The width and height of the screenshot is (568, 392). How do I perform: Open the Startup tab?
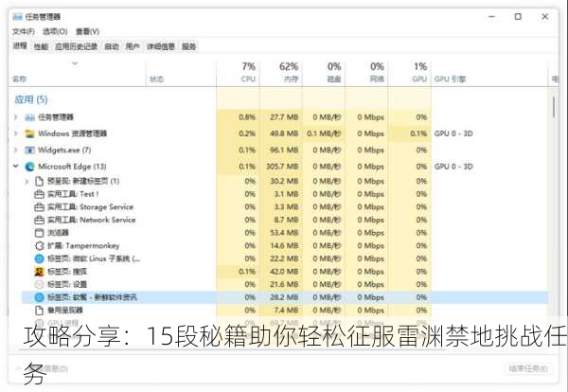click(111, 46)
